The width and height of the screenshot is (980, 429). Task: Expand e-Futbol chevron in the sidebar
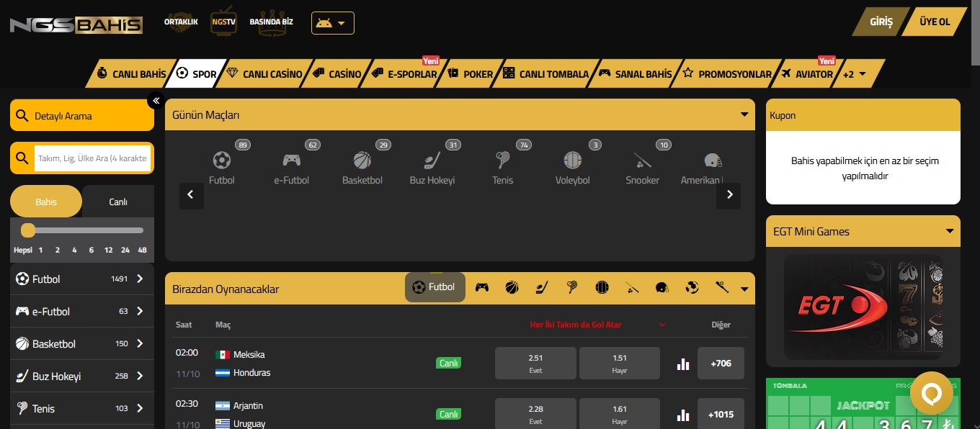[x=140, y=311]
